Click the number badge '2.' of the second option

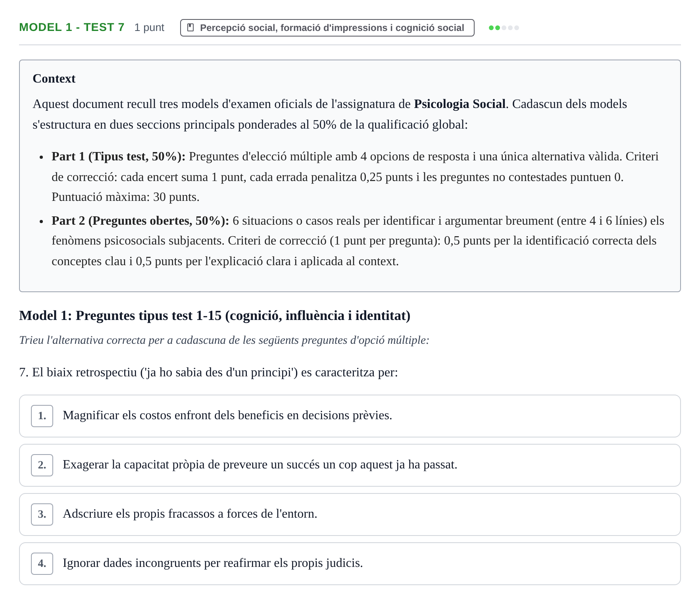(x=42, y=465)
